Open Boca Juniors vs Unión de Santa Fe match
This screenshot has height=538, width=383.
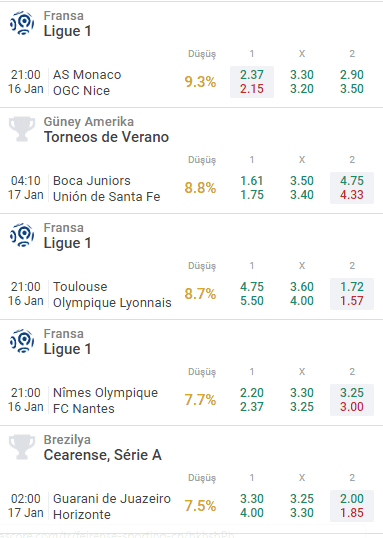(x=106, y=189)
